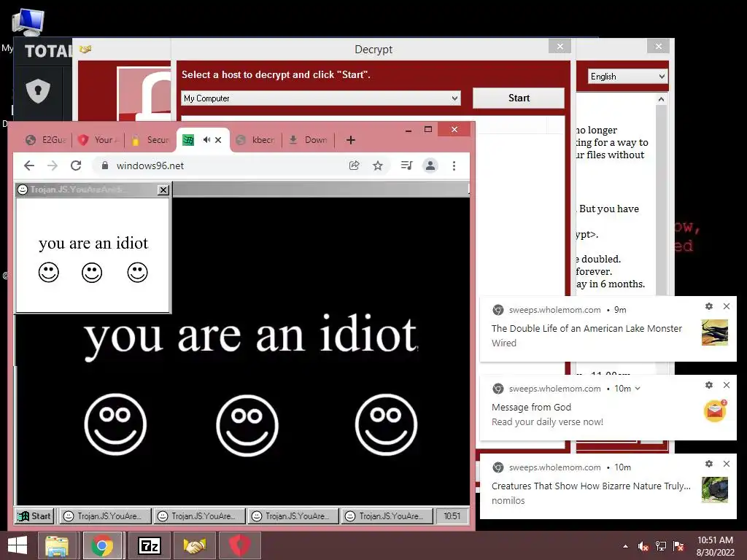Open 7-Zip from taskbar
The image size is (747, 560).
149,545
